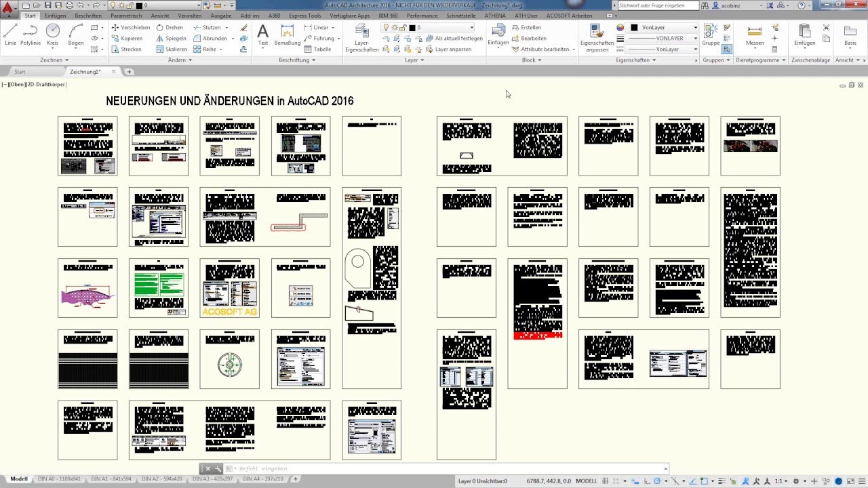Screen dimensions: 868x488
Task: Toggle group selection on/off icon in Gruppen panel
Action: 727,49
